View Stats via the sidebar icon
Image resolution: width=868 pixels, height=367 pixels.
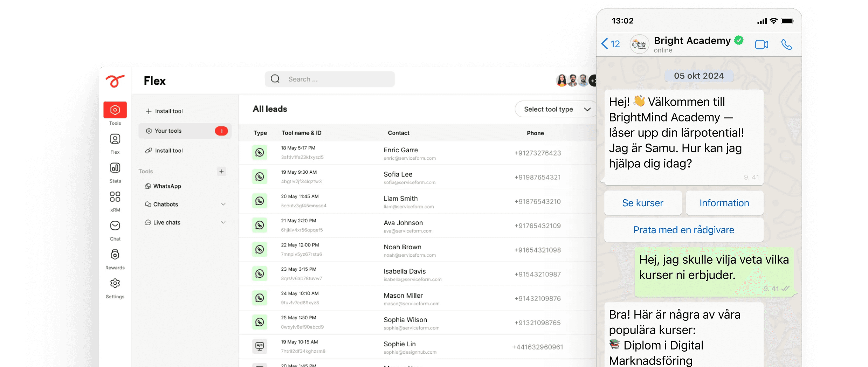coord(115,168)
